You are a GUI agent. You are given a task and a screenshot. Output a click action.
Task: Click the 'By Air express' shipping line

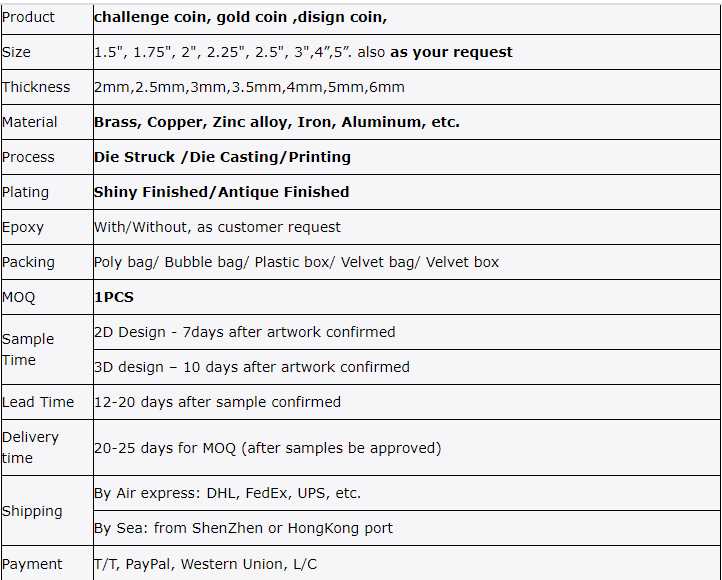(227, 493)
